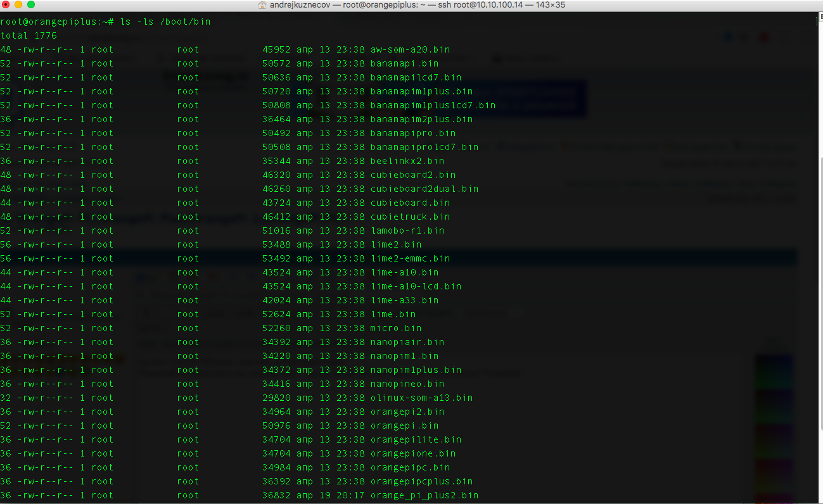The width and height of the screenshot is (823, 504).
Task: Select file name lime2.bin
Action: pos(396,244)
